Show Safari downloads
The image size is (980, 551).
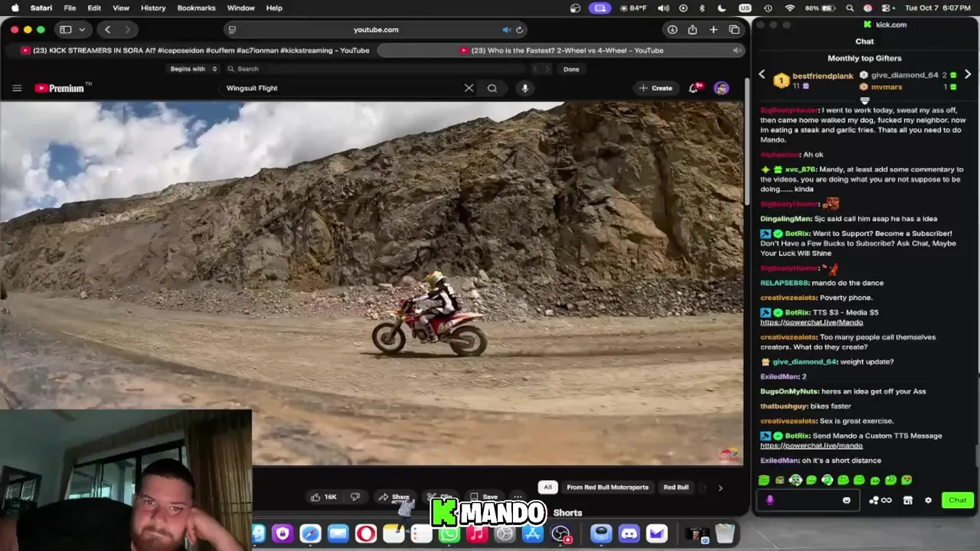tap(672, 30)
